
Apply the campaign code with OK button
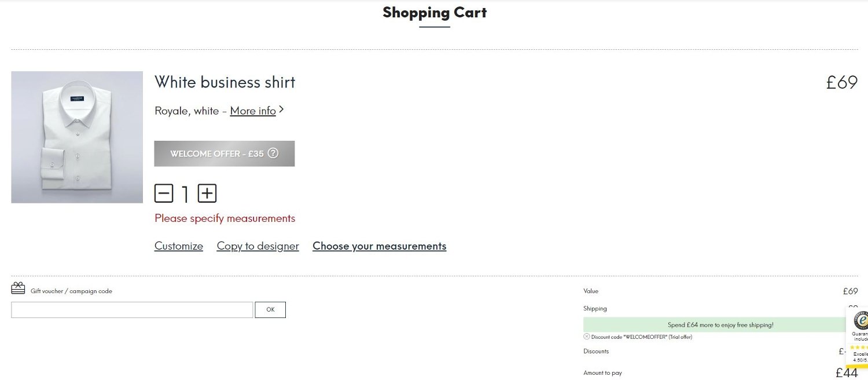[x=270, y=310]
